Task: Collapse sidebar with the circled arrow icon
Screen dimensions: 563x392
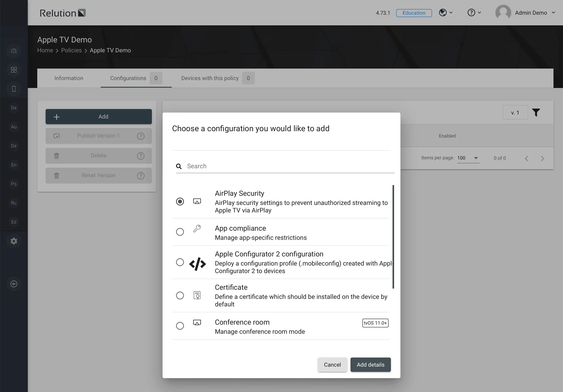Action: pos(14,284)
